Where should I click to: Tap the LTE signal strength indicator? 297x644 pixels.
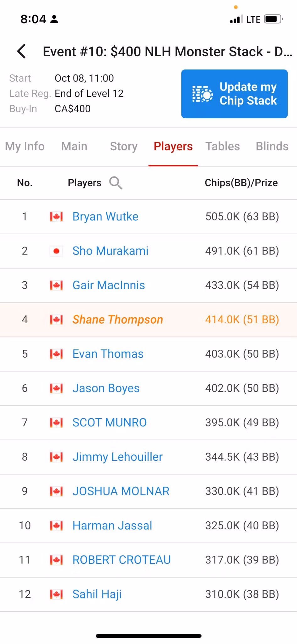pos(236,19)
